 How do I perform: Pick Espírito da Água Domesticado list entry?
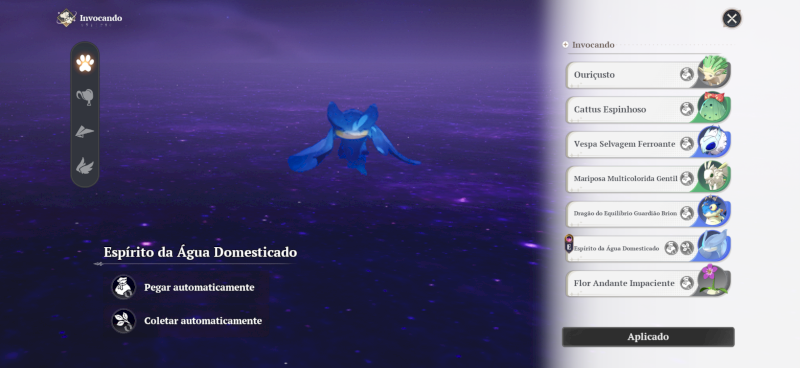(x=648, y=248)
